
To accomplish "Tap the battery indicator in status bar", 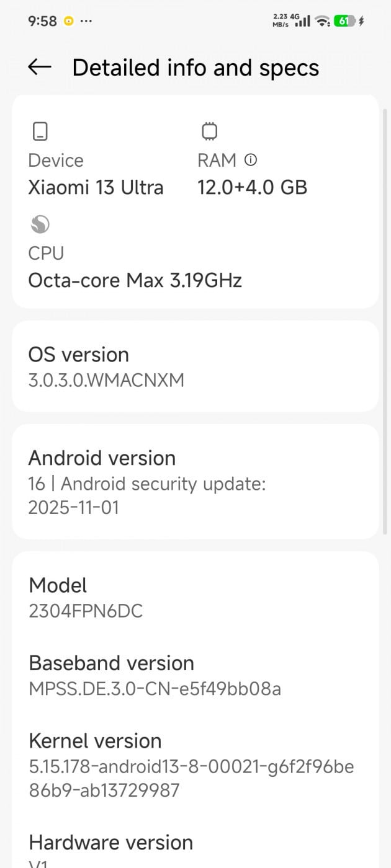I will (x=344, y=21).
